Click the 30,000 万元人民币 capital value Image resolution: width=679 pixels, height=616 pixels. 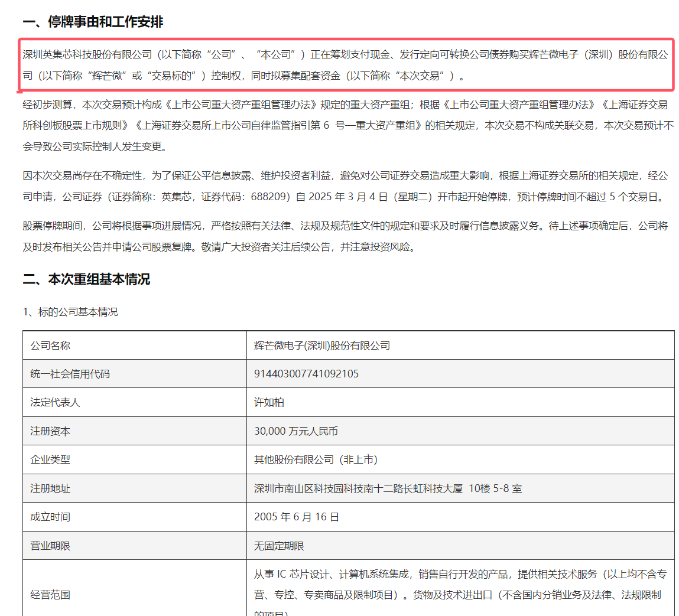pos(295,431)
